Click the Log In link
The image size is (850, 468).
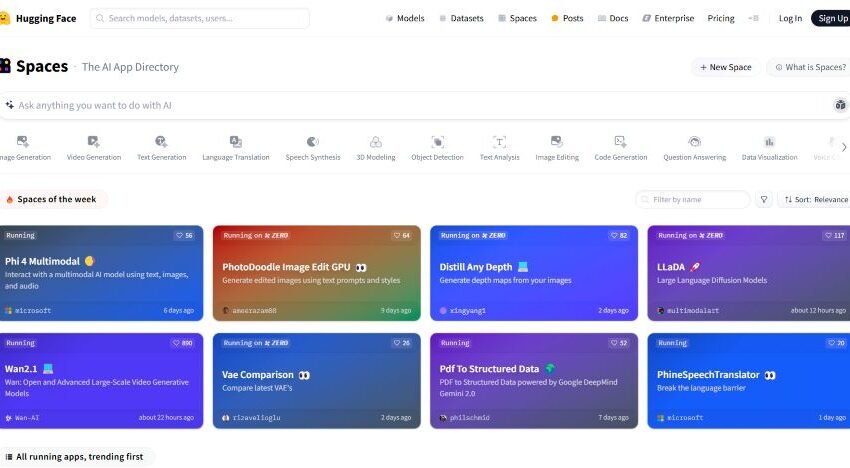(x=790, y=18)
